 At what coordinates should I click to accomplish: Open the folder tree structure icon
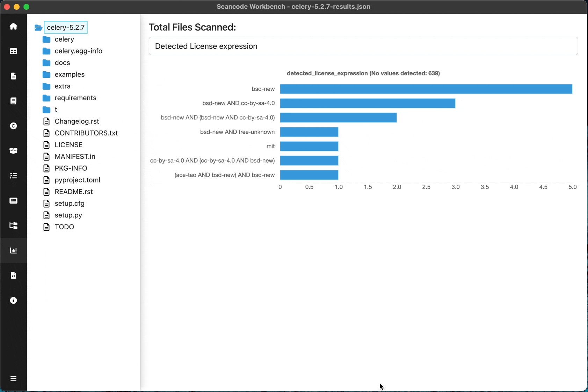click(13, 225)
